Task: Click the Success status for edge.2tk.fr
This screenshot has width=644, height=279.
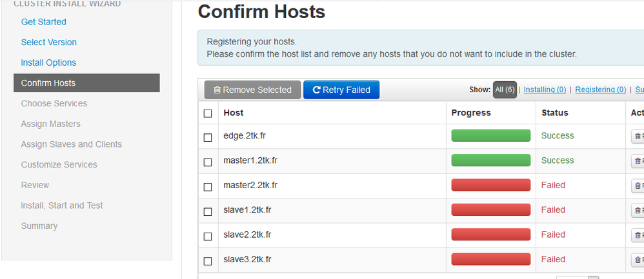Action: click(x=557, y=135)
